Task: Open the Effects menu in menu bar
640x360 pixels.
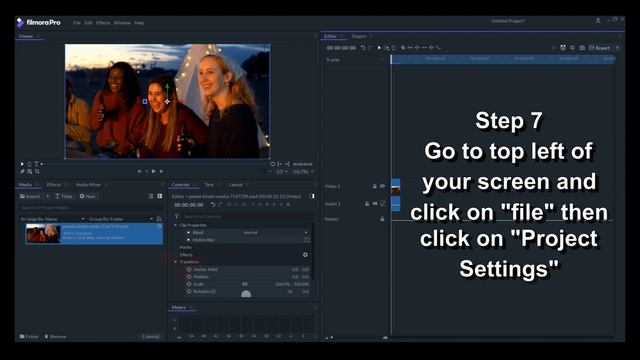Action: pos(103,23)
